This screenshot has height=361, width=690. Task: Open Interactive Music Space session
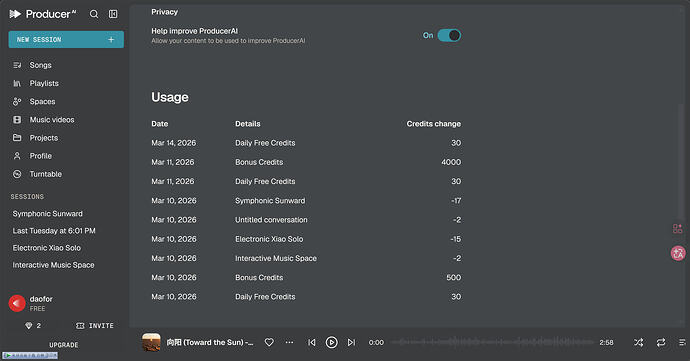click(53, 265)
